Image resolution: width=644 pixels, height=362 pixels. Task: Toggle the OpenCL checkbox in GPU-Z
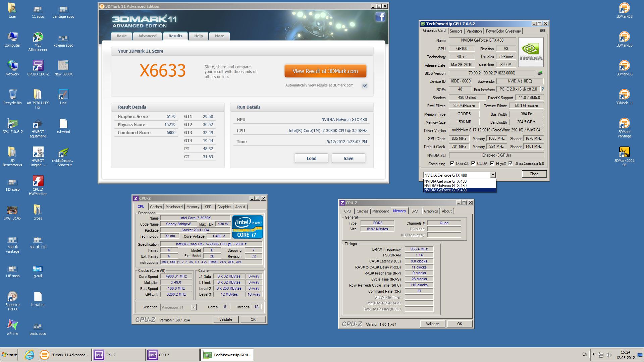point(452,164)
